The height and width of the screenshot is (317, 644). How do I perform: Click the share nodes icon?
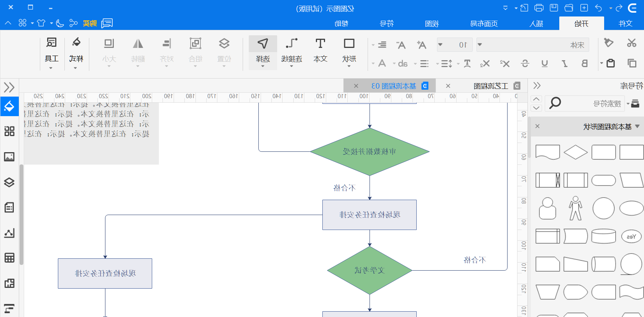(73, 23)
